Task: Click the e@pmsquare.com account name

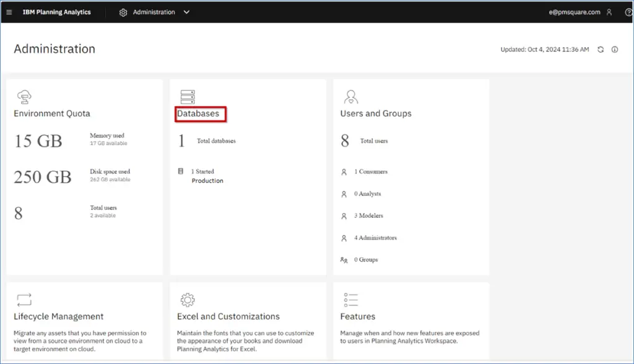Action: (x=574, y=12)
